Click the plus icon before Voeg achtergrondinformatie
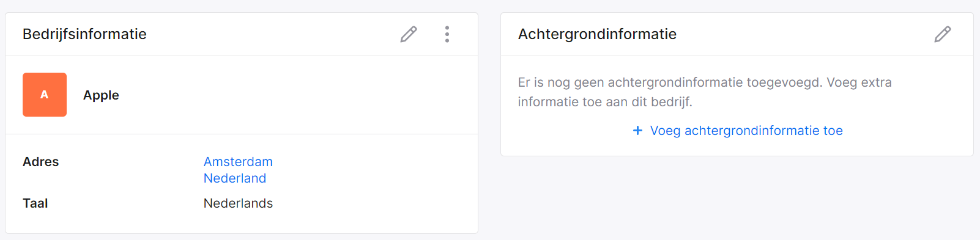Viewport: 980px width, 240px height. point(637,131)
